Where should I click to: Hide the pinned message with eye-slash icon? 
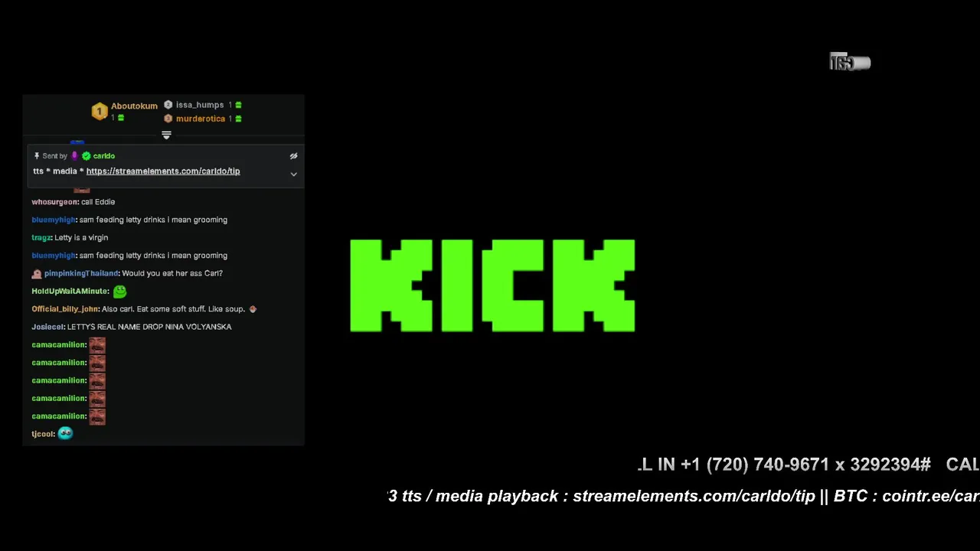293,156
